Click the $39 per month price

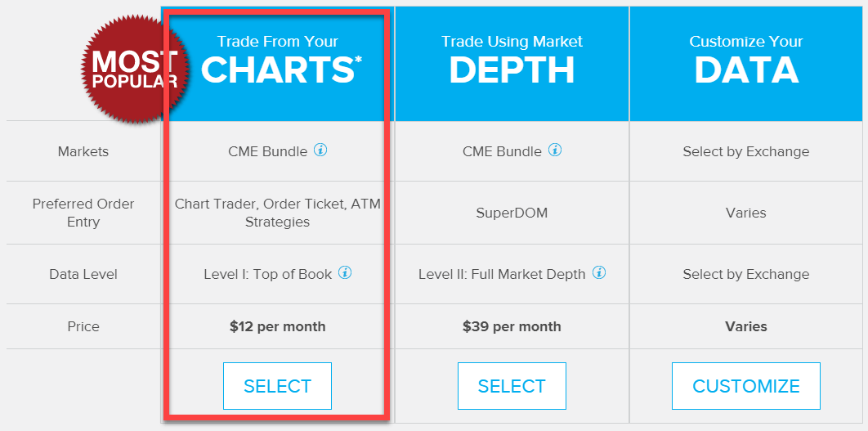pos(512,327)
